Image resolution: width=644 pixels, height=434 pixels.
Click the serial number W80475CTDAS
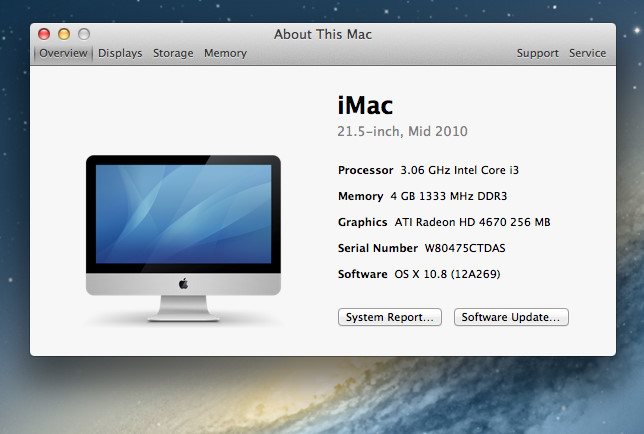pos(465,248)
